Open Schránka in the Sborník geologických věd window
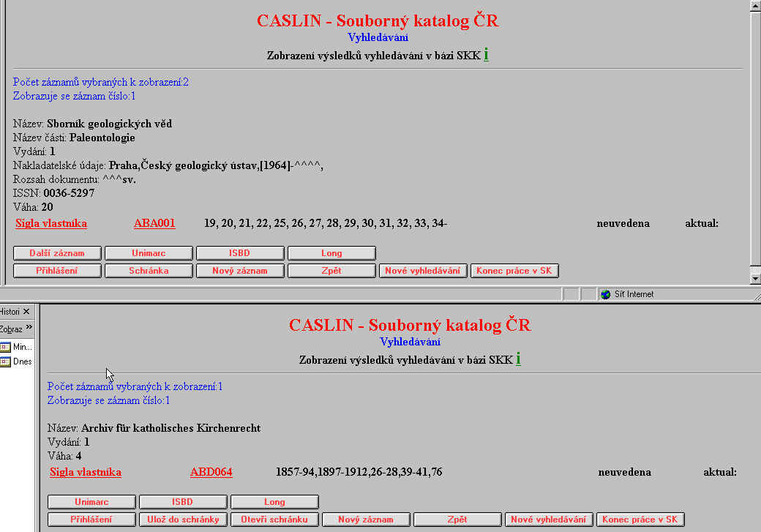Screen dimensions: 761x532 click(149, 270)
